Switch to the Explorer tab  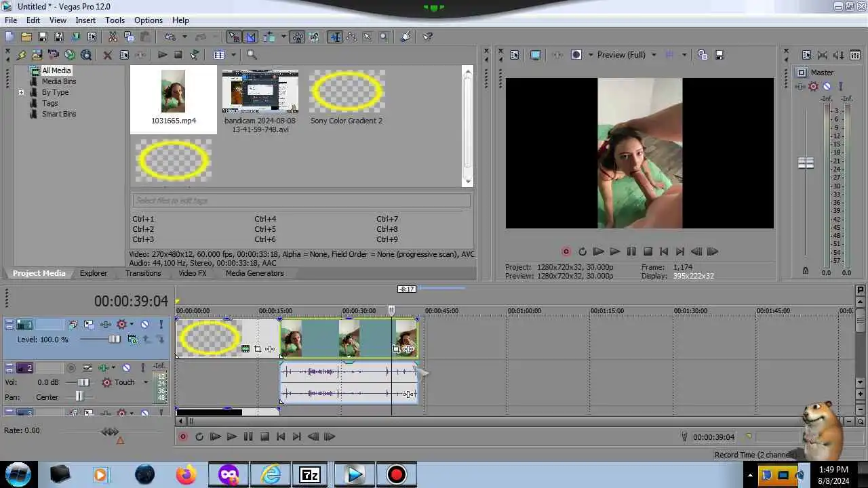[94, 273]
